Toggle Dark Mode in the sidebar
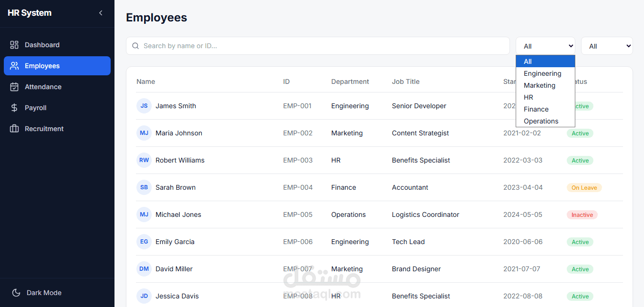The image size is (644, 307). click(44, 293)
